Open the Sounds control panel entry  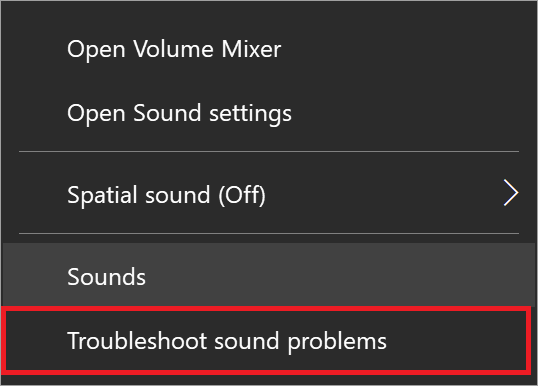coord(269,277)
